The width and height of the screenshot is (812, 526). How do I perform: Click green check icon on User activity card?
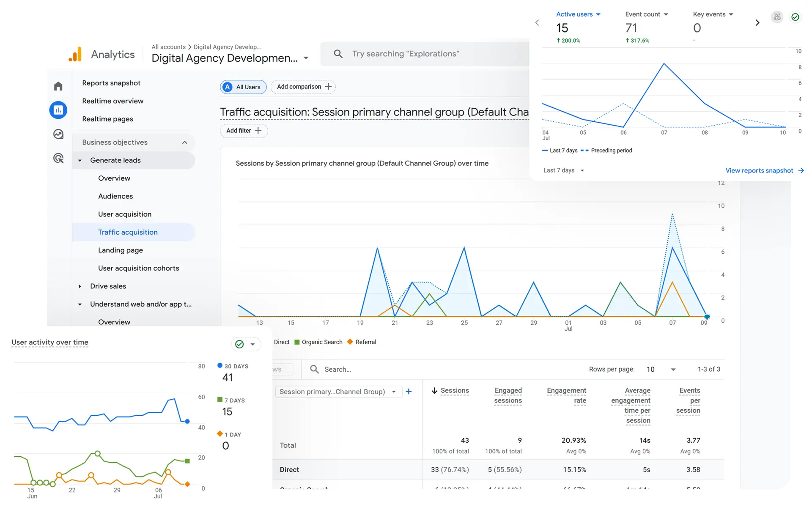(239, 344)
